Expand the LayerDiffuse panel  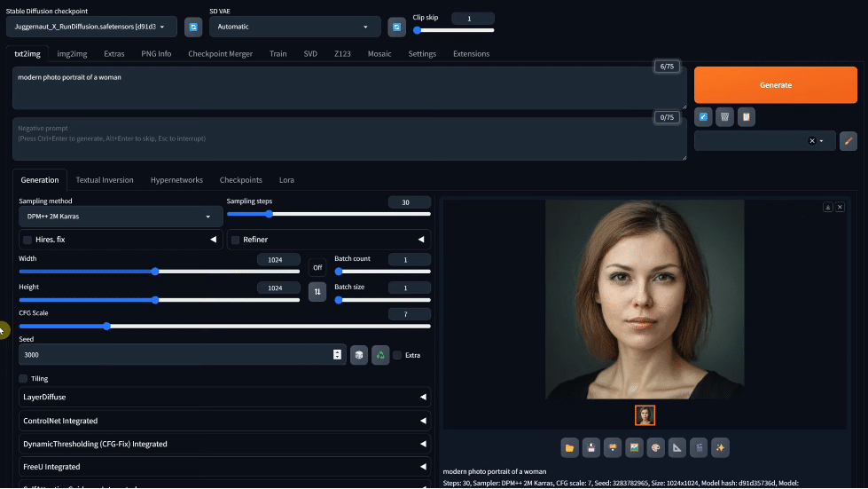224,397
